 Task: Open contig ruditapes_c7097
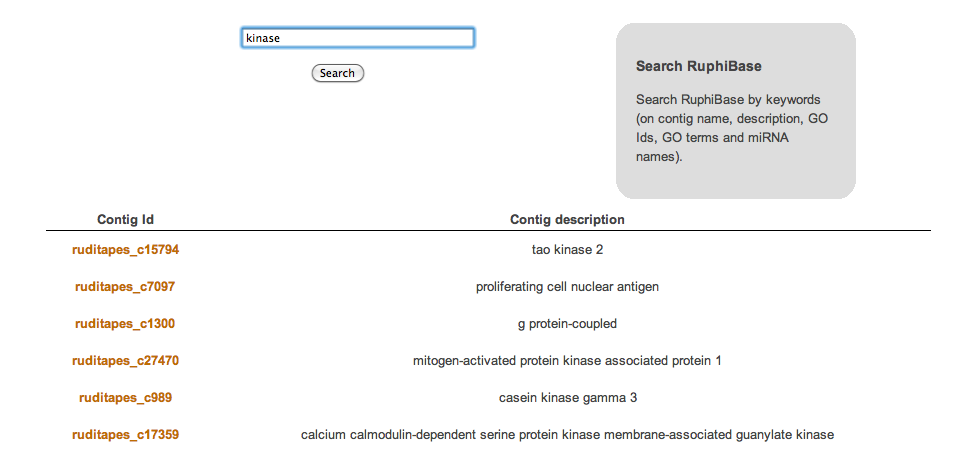coord(125,286)
